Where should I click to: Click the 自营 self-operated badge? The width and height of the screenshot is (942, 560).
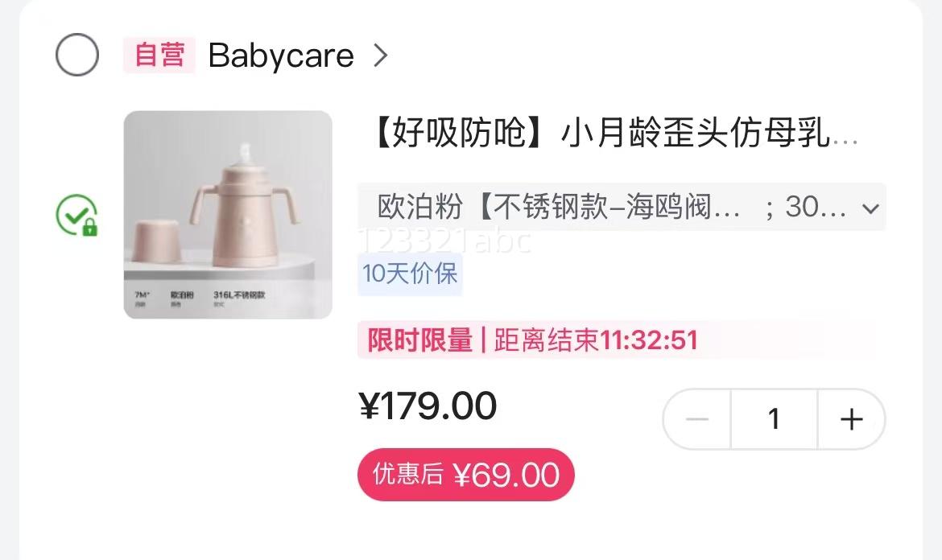pos(159,55)
